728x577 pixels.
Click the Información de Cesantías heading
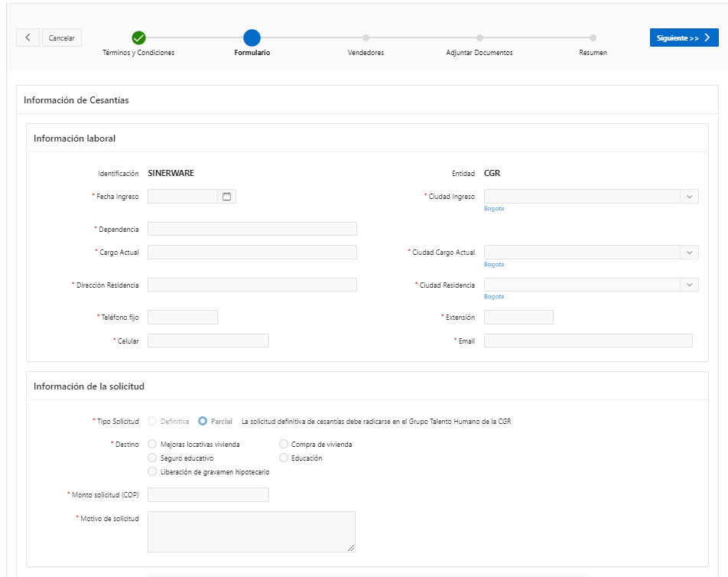76,100
